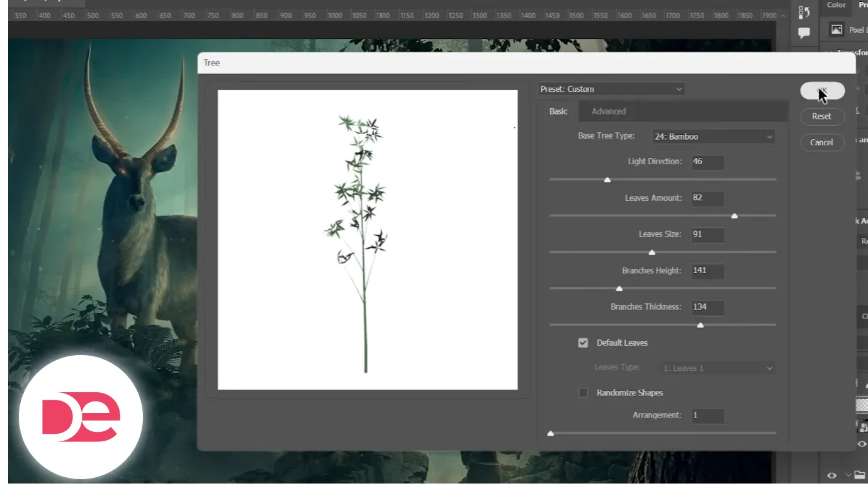
Task: Click the Branches Height slider handle
Action: (x=619, y=289)
